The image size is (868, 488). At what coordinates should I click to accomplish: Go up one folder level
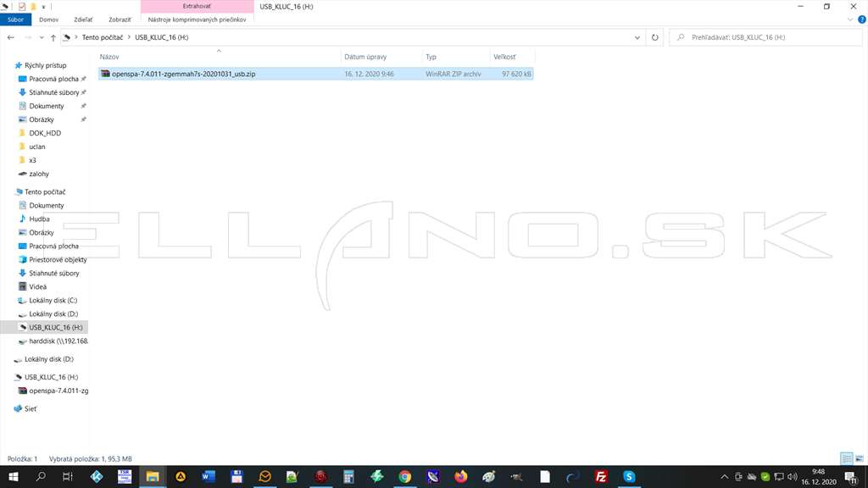tap(53, 37)
